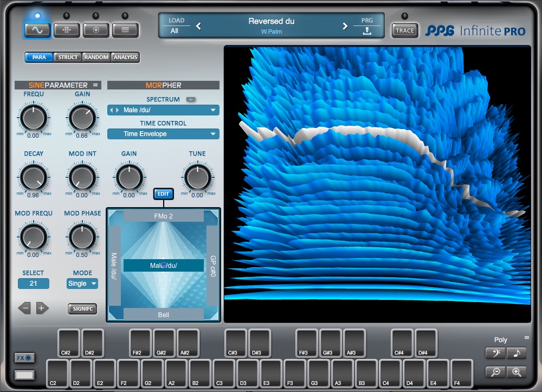Toggle the FX button
Viewport: 542px width, 392px height.
click(x=24, y=358)
